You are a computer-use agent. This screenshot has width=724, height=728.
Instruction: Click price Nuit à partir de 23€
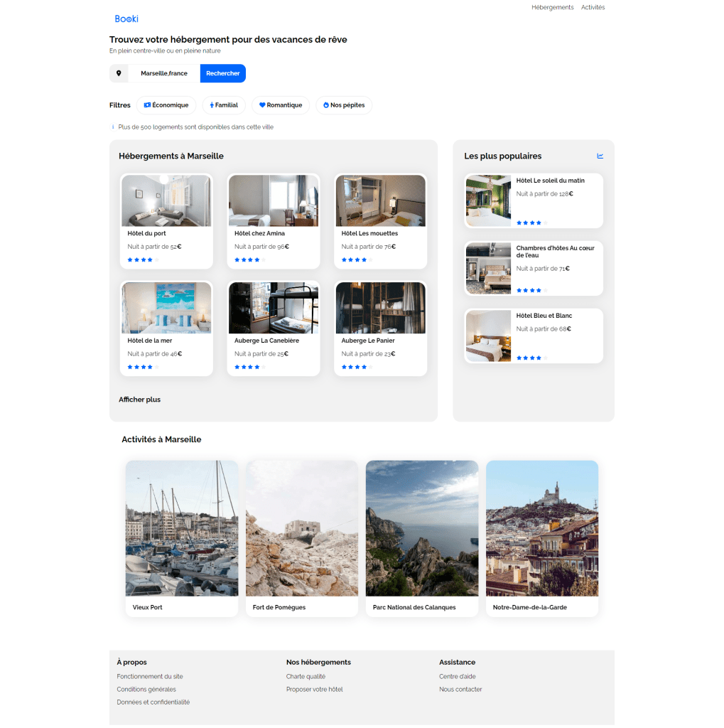coord(368,354)
